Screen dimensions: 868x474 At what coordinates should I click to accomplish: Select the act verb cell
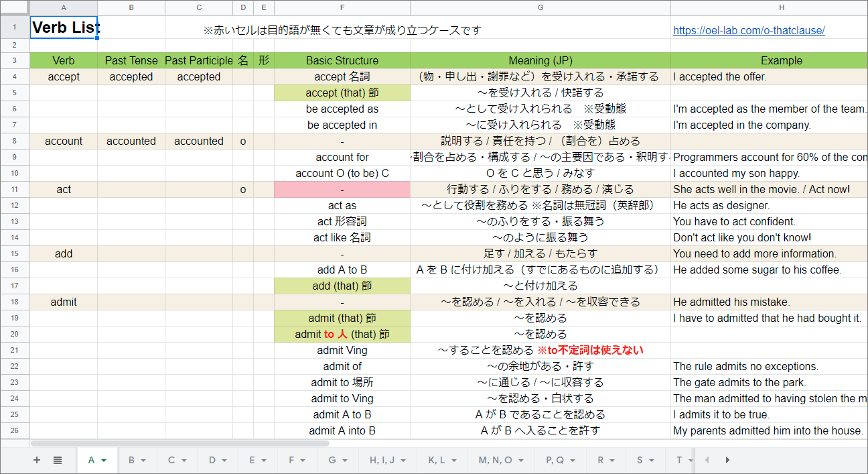click(64, 189)
